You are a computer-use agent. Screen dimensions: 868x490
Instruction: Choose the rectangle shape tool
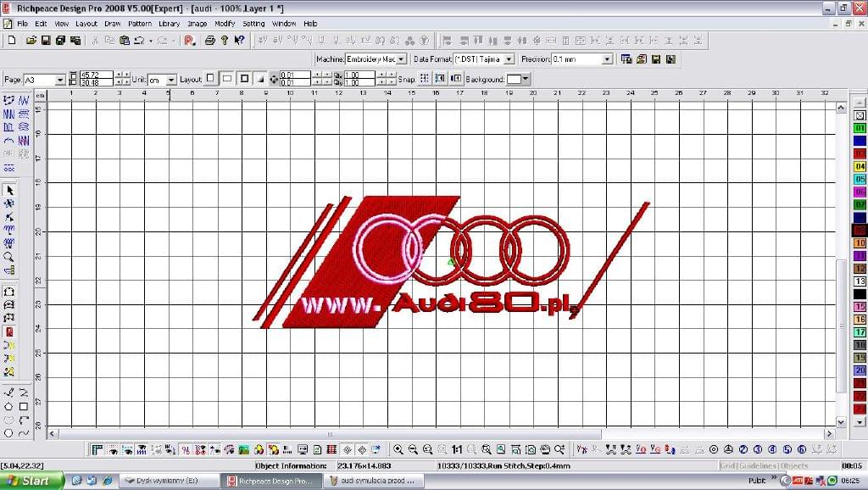(24, 407)
